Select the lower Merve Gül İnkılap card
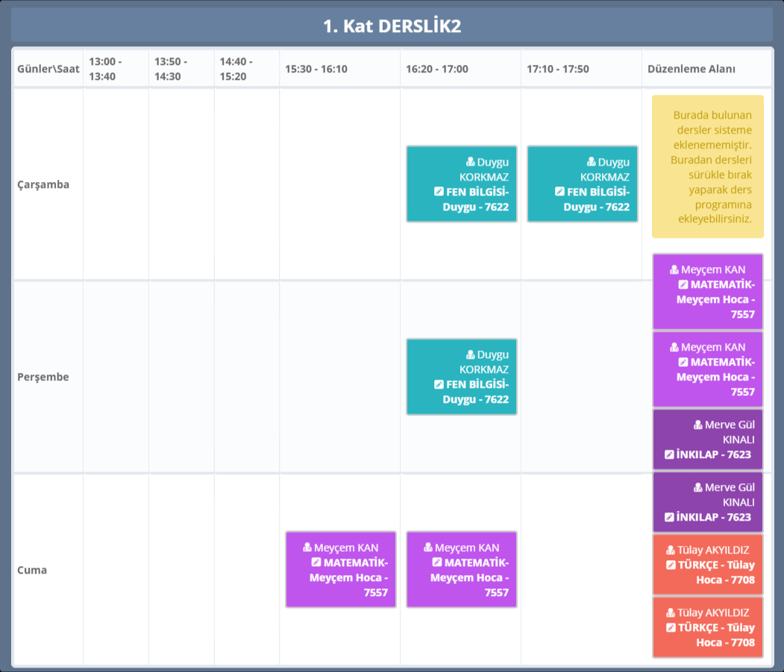 click(707, 501)
